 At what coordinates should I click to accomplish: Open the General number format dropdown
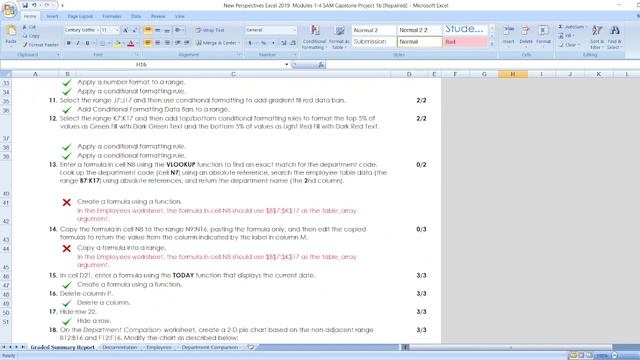pos(294,30)
